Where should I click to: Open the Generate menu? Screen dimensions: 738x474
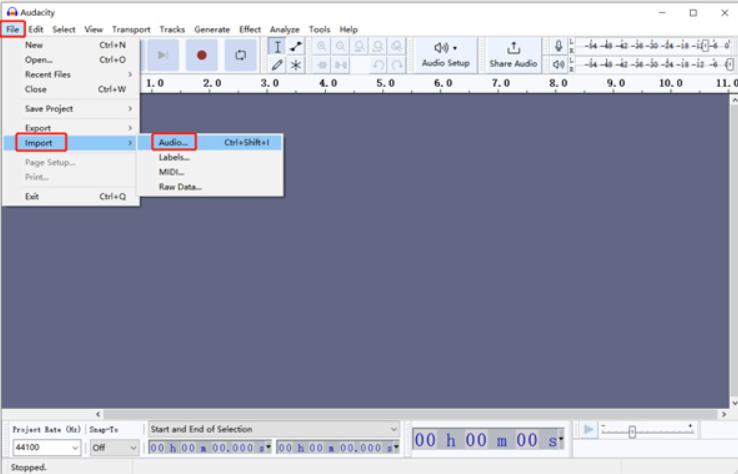pyautogui.click(x=212, y=29)
